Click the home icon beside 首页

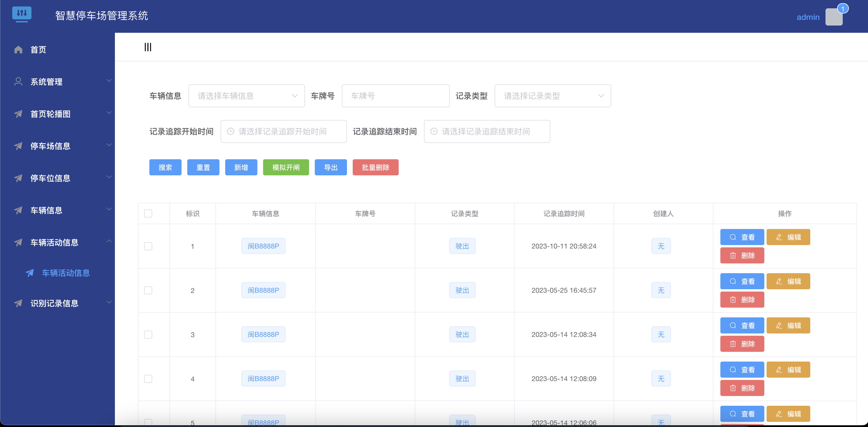pyautogui.click(x=19, y=50)
